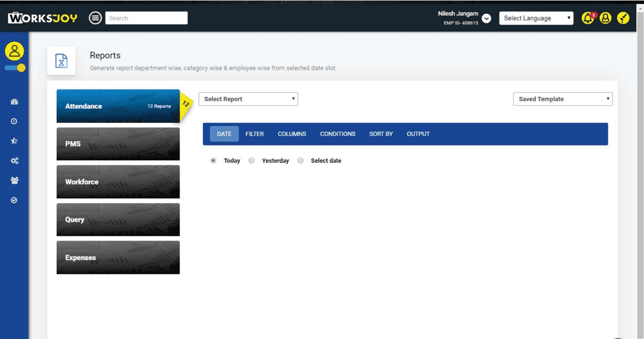
Task: Select the Workforce report category
Action: point(118,182)
